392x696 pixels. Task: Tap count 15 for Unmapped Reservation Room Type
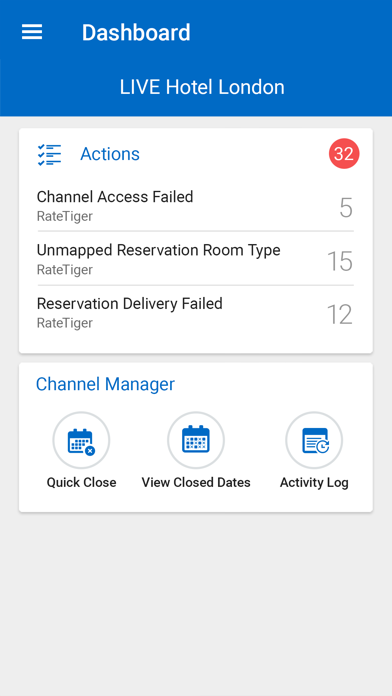coord(340,261)
